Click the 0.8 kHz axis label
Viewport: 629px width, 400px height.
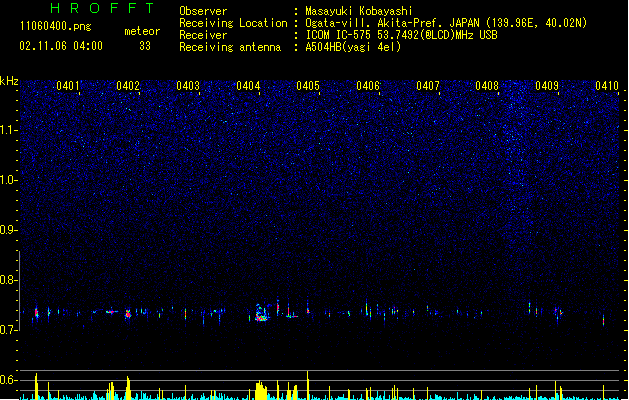click(8, 280)
